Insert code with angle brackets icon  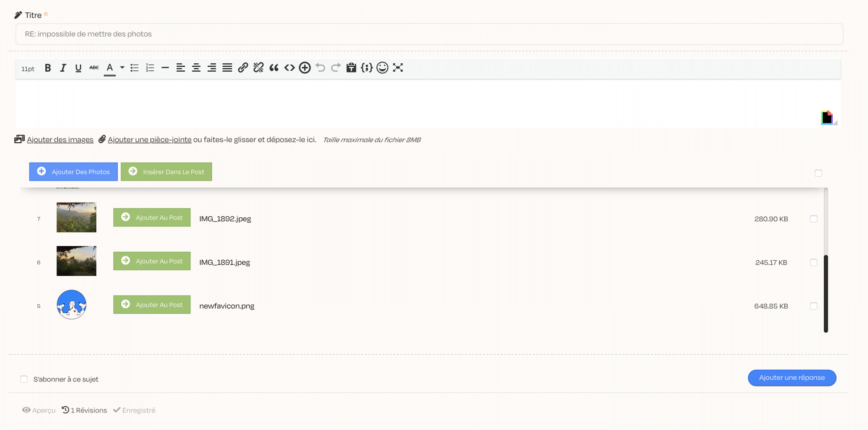289,68
